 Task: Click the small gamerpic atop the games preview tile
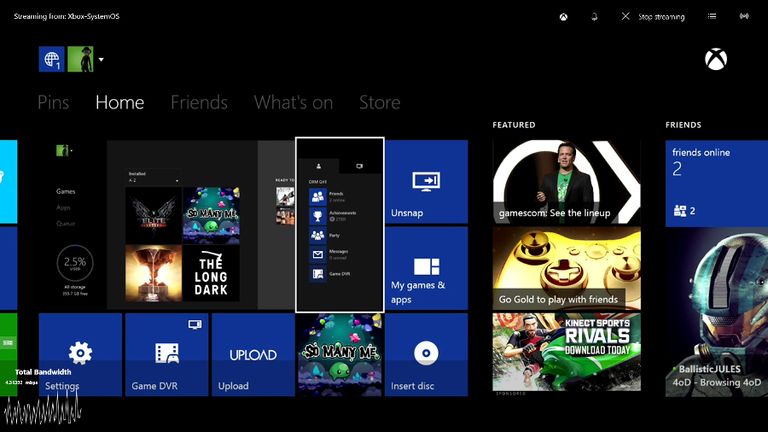pyautogui.click(x=62, y=150)
